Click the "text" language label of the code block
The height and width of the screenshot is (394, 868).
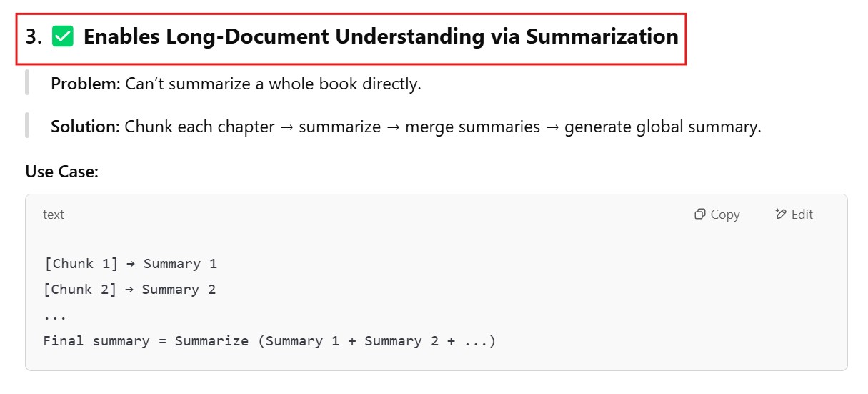tap(54, 215)
